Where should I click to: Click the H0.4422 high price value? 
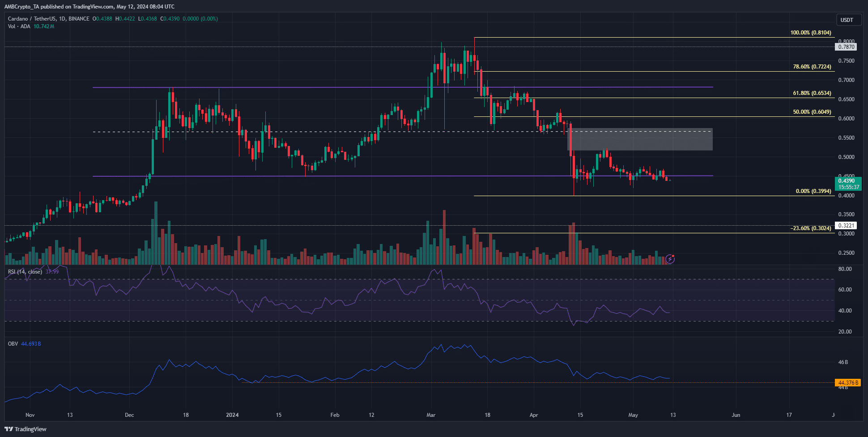pyautogui.click(x=125, y=19)
